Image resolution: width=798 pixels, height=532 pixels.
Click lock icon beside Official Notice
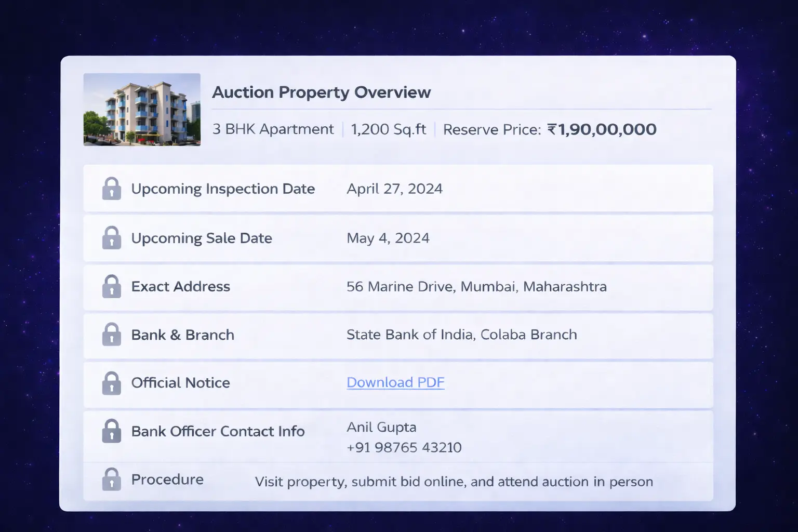coord(112,383)
